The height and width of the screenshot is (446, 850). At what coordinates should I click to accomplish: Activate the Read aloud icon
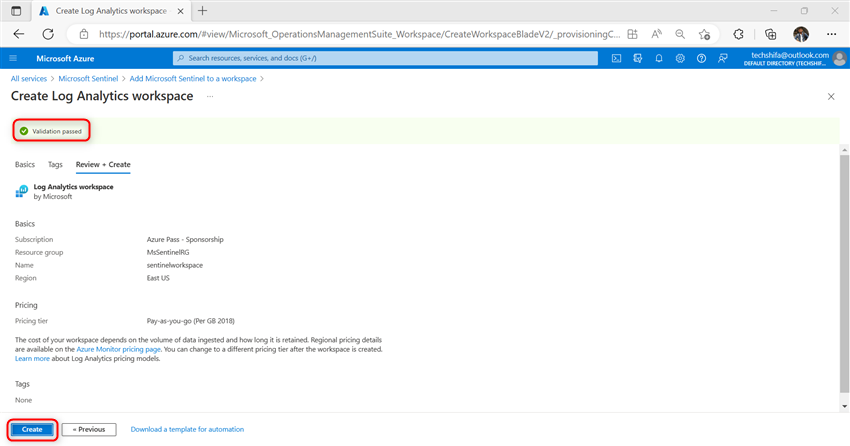(x=656, y=34)
